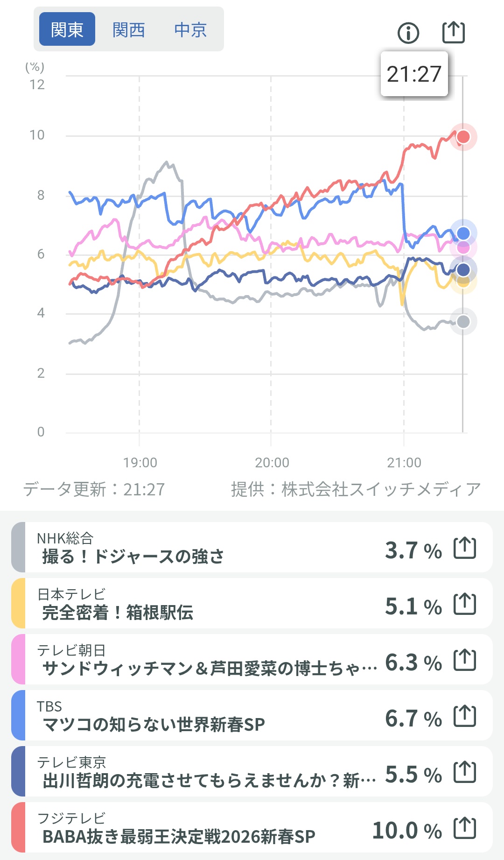Tap the 21:27 time tooltip
Screen dimensions: 504x860
point(414,74)
